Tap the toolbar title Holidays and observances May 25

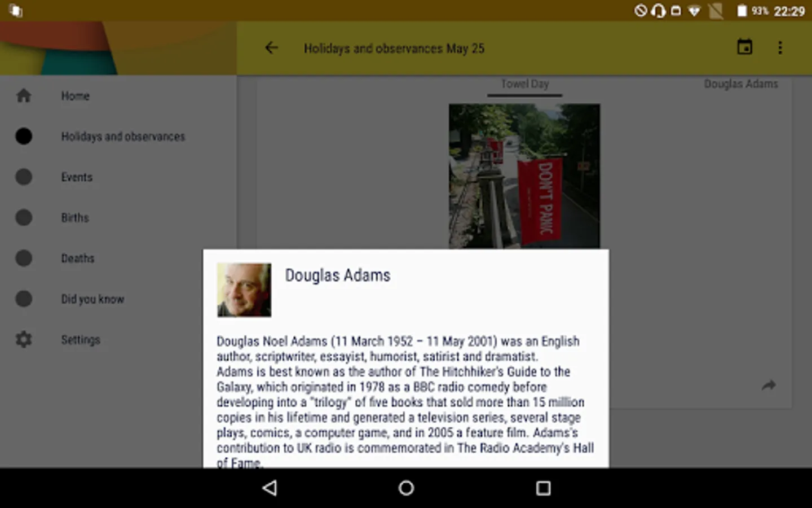[394, 49]
